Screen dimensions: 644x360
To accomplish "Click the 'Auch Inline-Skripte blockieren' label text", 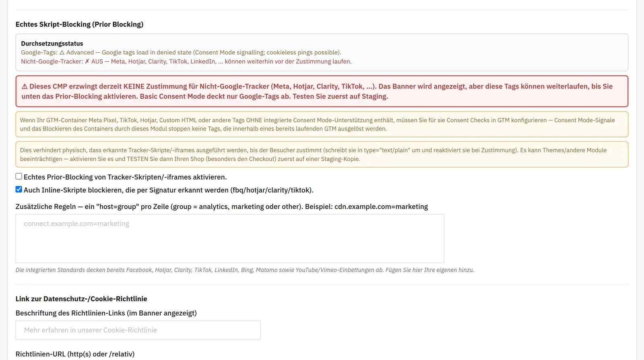I will [169, 190].
